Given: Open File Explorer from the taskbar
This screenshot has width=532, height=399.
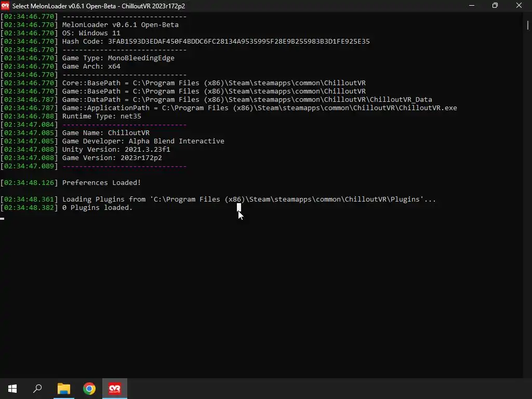Looking at the screenshot, I should coord(63,389).
